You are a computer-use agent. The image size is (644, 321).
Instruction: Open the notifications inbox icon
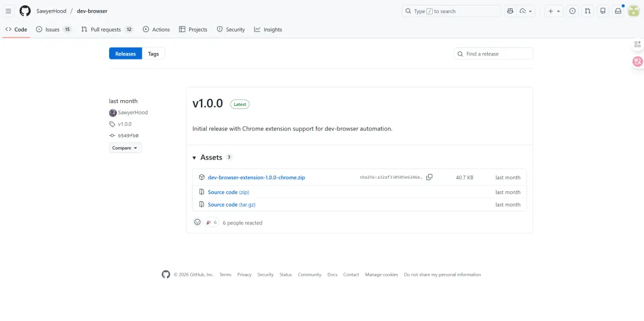618,11
